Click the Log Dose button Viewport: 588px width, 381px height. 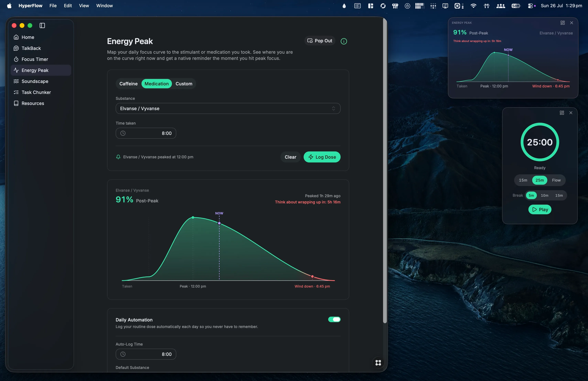coord(322,157)
